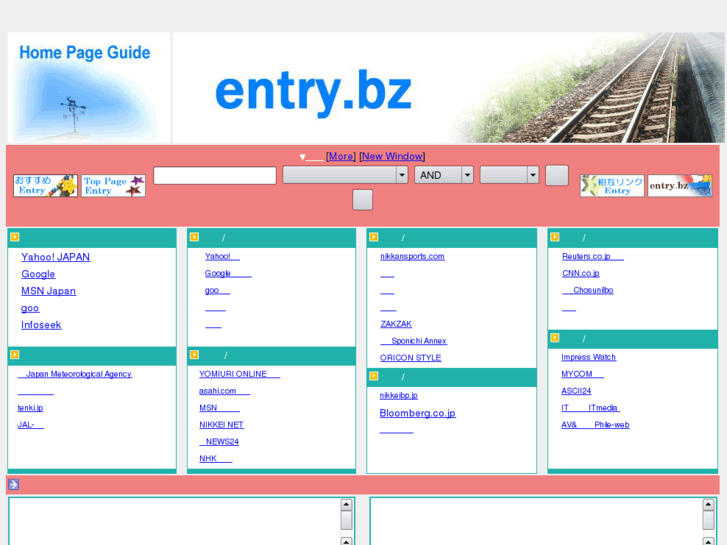Open asahi.com link
The width and height of the screenshot is (727, 545).
[224, 391]
